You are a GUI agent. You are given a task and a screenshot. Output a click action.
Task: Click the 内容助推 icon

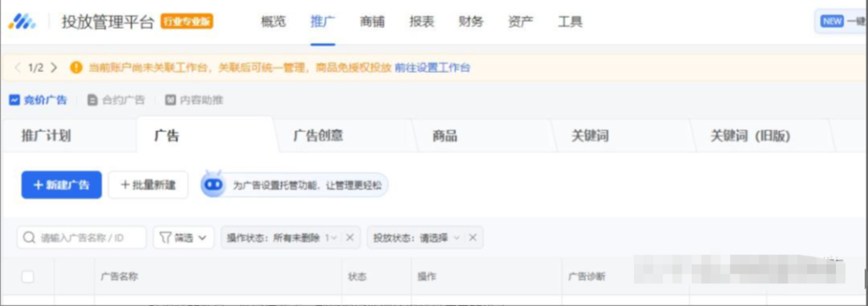click(x=170, y=100)
